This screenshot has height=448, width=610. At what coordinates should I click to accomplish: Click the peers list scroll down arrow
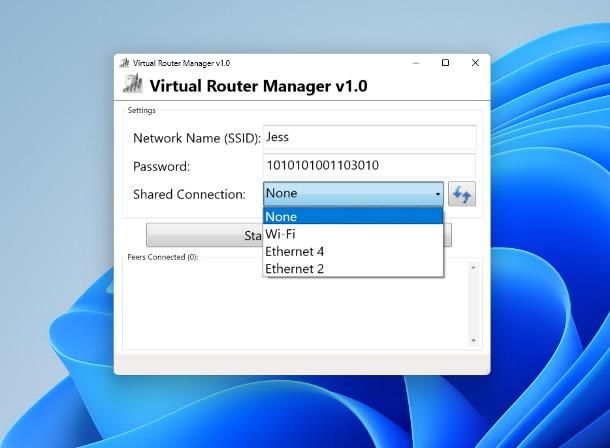[x=473, y=340]
